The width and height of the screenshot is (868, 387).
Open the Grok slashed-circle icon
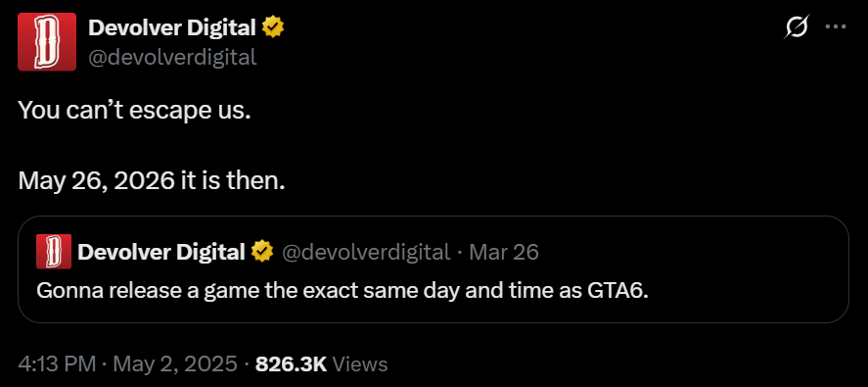(x=798, y=26)
